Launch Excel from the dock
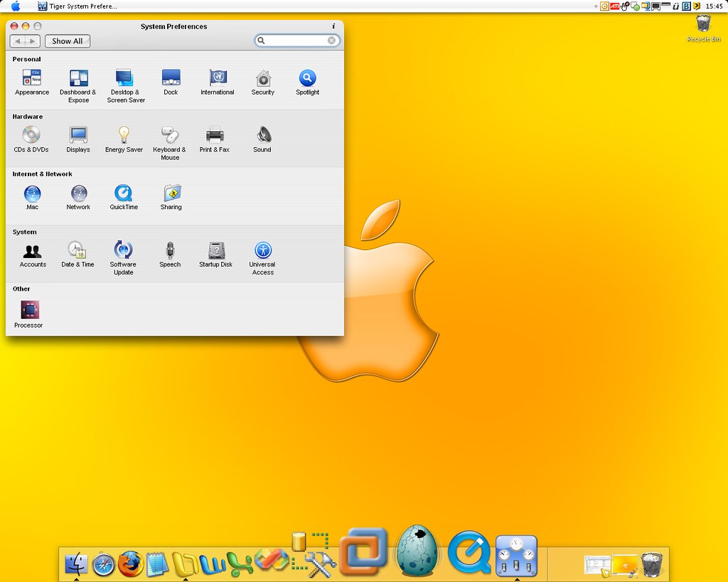This screenshot has height=582, width=728. 240,564
